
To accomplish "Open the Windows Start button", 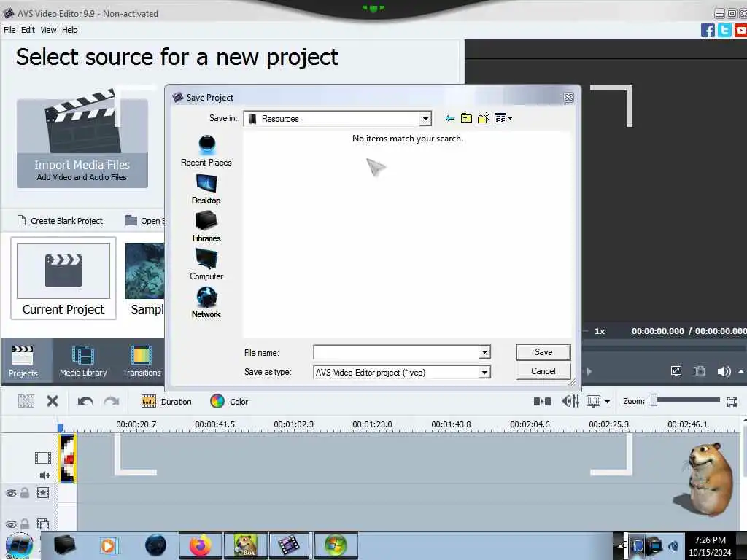I will pyautogui.click(x=19, y=545).
